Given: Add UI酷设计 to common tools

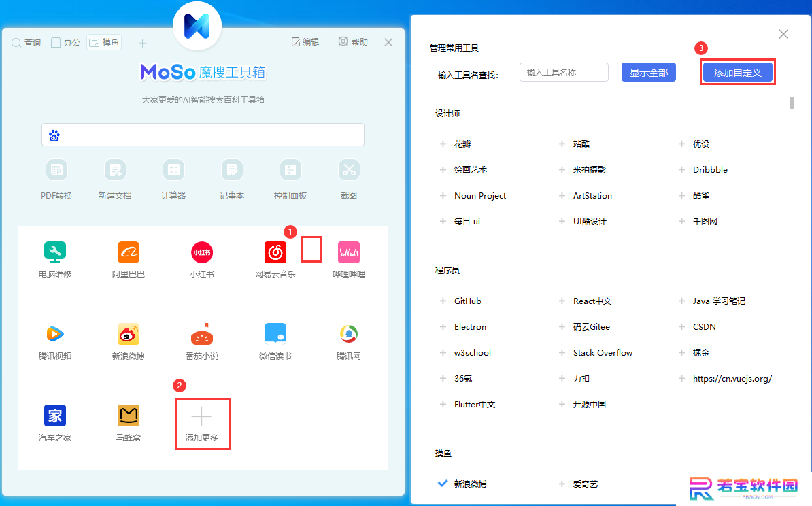Looking at the screenshot, I should click(x=562, y=222).
